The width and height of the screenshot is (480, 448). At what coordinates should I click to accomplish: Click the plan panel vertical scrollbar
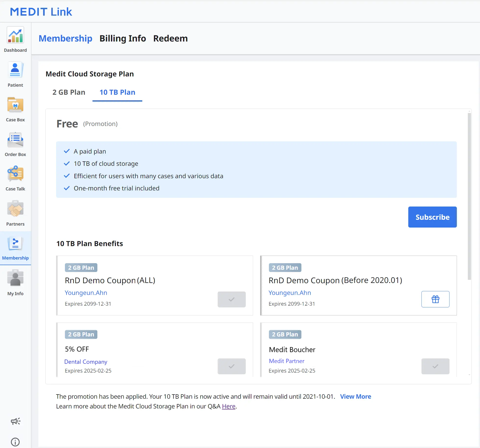click(x=469, y=197)
